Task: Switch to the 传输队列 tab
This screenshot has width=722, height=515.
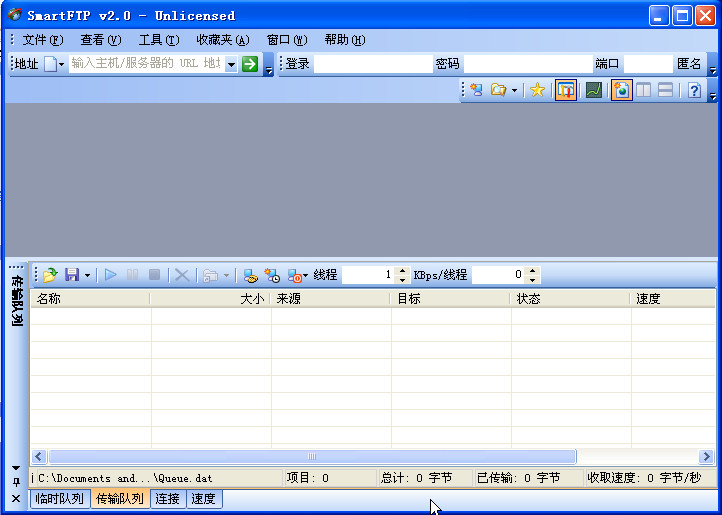Action: pos(120,498)
